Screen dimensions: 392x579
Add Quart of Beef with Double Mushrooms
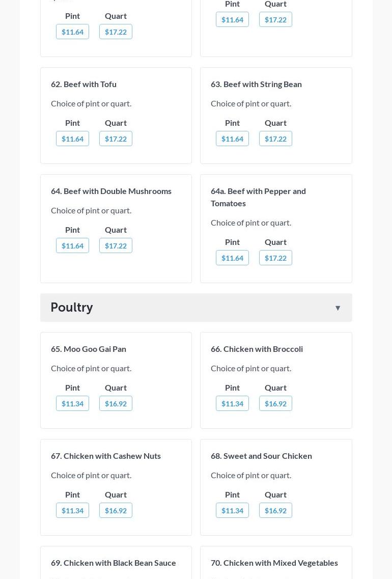click(x=116, y=245)
